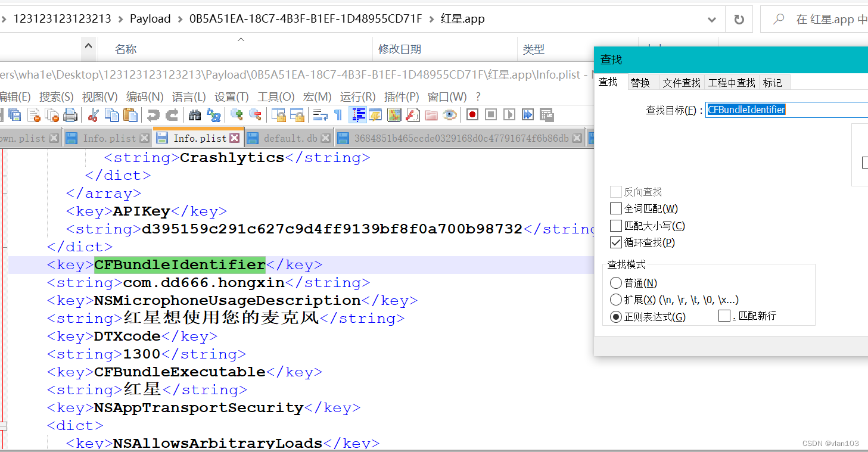868x452 pixels.
Task: Expand breadcrumb chevron after Payload
Action: [181, 19]
